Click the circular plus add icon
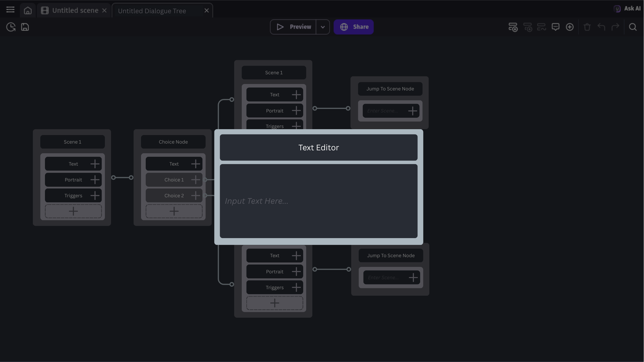This screenshot has width=644, height=362. (569, 27)
